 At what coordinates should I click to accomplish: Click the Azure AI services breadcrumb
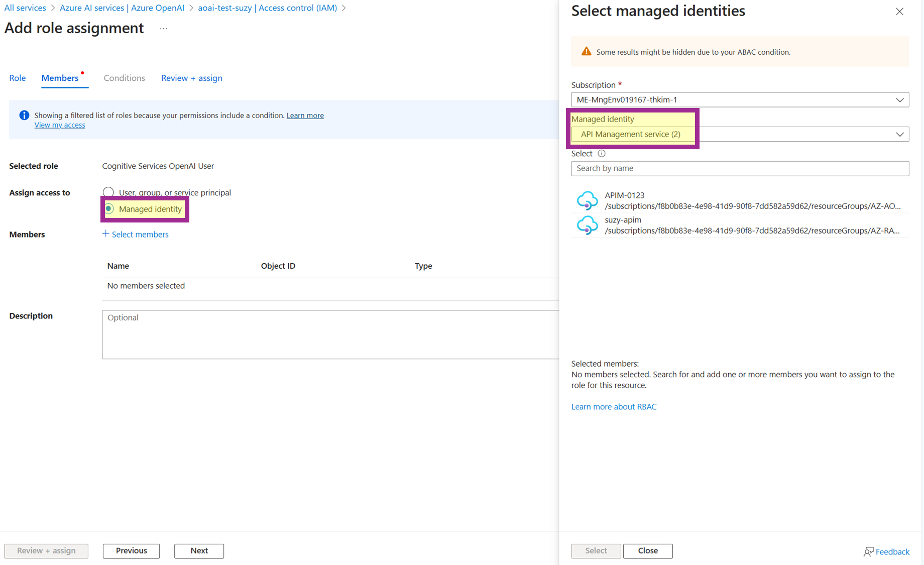pyautogui.click(x=122, y=8)
